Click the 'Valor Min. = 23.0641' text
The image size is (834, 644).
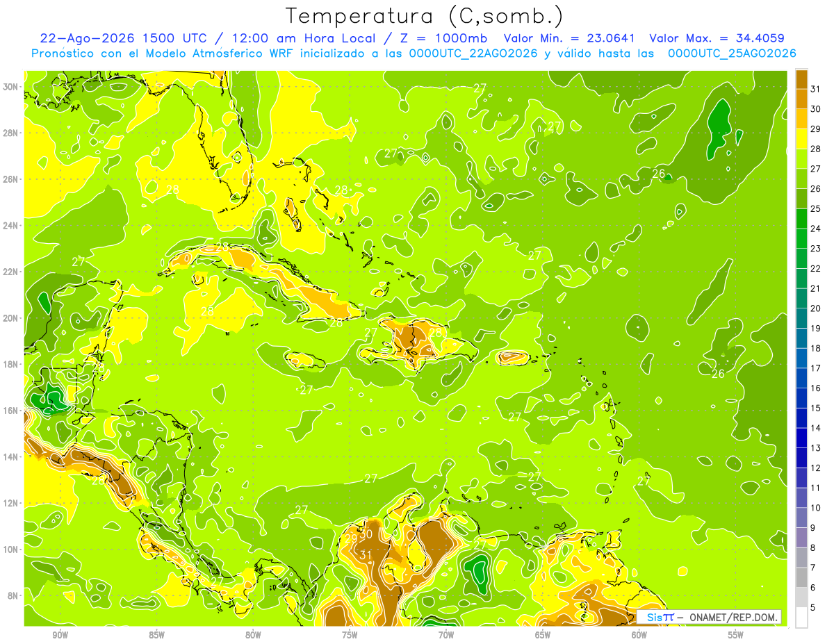[x=570, y=38]
